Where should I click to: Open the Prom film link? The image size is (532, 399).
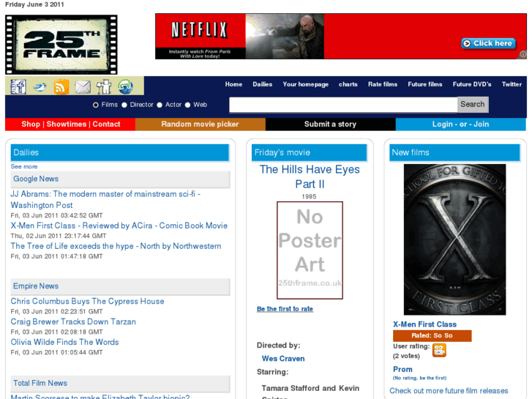[x=402, y=370]
